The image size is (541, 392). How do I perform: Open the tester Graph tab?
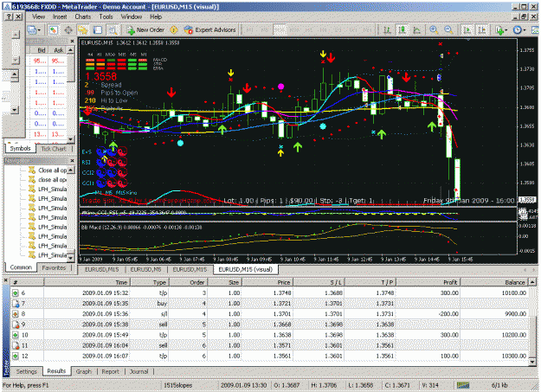[84, 371]
